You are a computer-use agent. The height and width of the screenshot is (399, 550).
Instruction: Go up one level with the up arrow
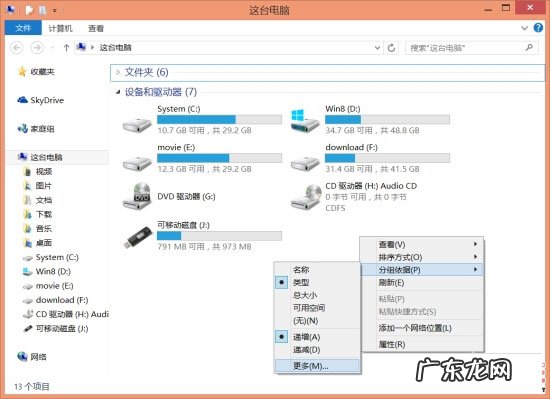point(66,48)
